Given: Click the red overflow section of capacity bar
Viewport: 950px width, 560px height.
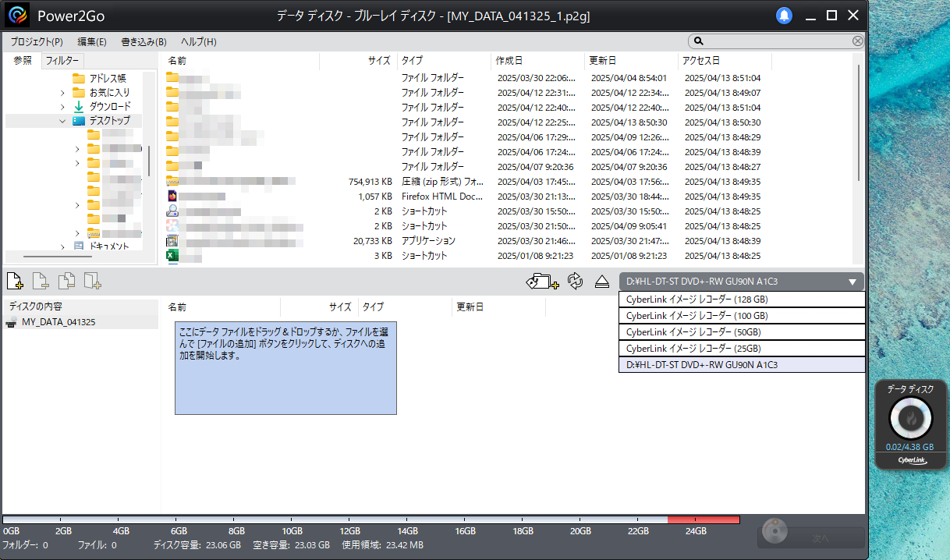Looking at the screenshot, I should [703, 519].
